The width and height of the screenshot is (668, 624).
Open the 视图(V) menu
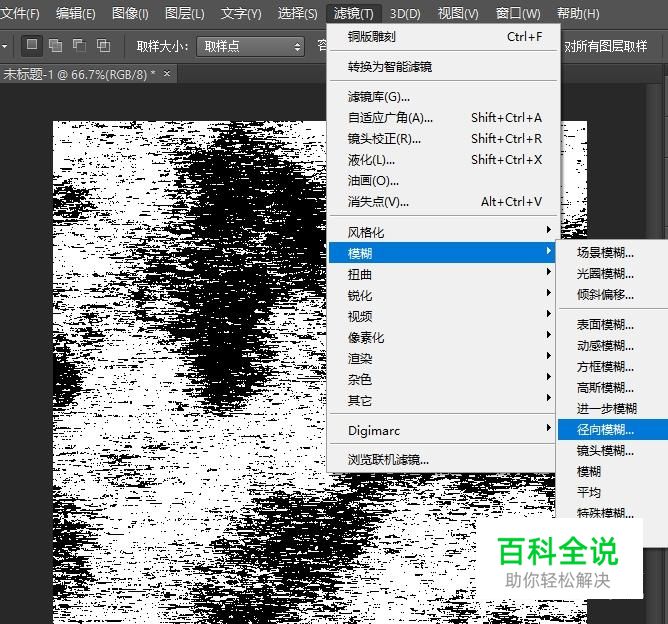458,14
